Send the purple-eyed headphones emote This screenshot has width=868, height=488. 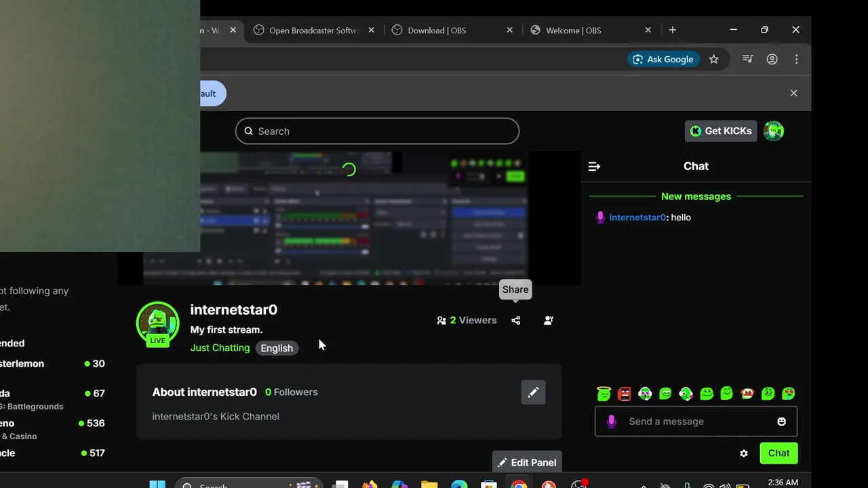point(645,393)
